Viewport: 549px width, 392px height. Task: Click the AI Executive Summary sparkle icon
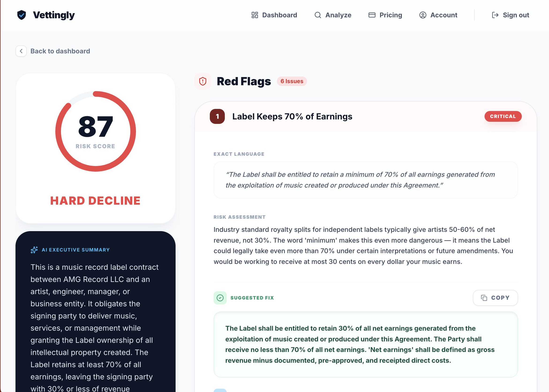pos(34,250)
